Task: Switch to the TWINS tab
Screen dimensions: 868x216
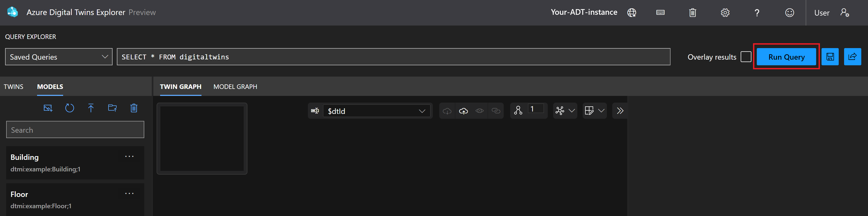Action: (13, 87)
